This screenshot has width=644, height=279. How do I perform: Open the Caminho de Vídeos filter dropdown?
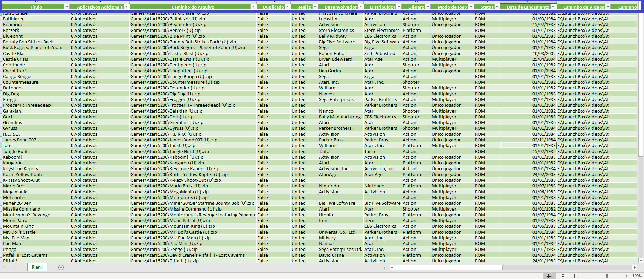pos(608,7)
